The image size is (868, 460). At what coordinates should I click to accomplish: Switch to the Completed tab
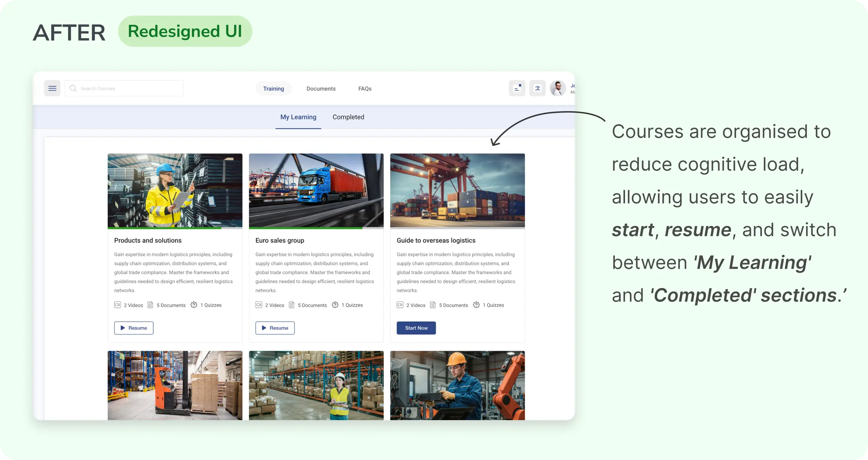coord(348,117)
